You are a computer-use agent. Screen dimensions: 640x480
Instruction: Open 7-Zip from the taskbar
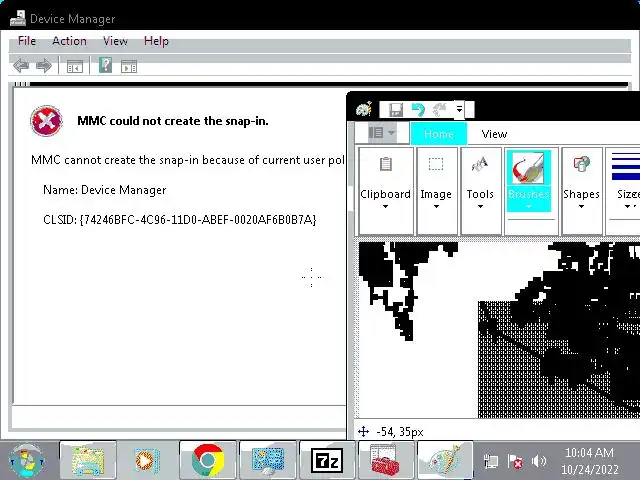(x=327, y=461)
